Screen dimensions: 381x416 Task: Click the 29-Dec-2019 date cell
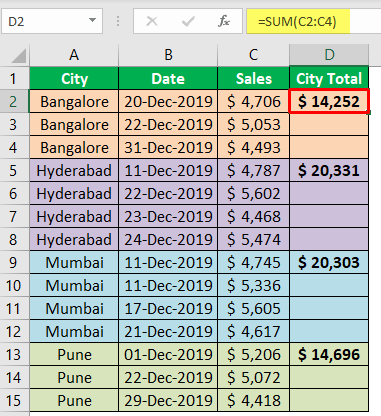click(168, 401)
